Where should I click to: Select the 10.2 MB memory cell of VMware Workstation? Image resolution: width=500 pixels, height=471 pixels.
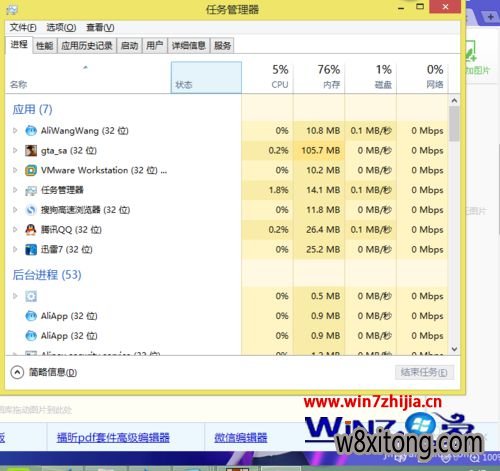tap(319, 170)
